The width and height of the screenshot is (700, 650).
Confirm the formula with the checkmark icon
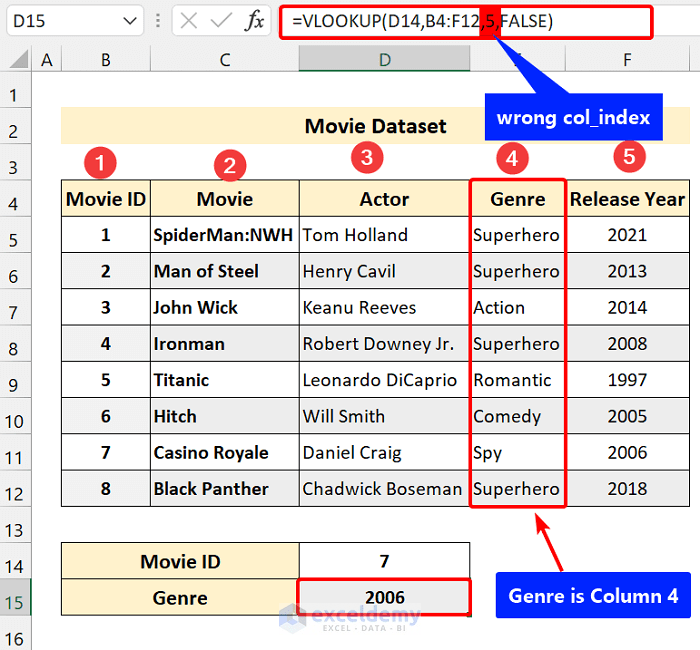point(221,21)
